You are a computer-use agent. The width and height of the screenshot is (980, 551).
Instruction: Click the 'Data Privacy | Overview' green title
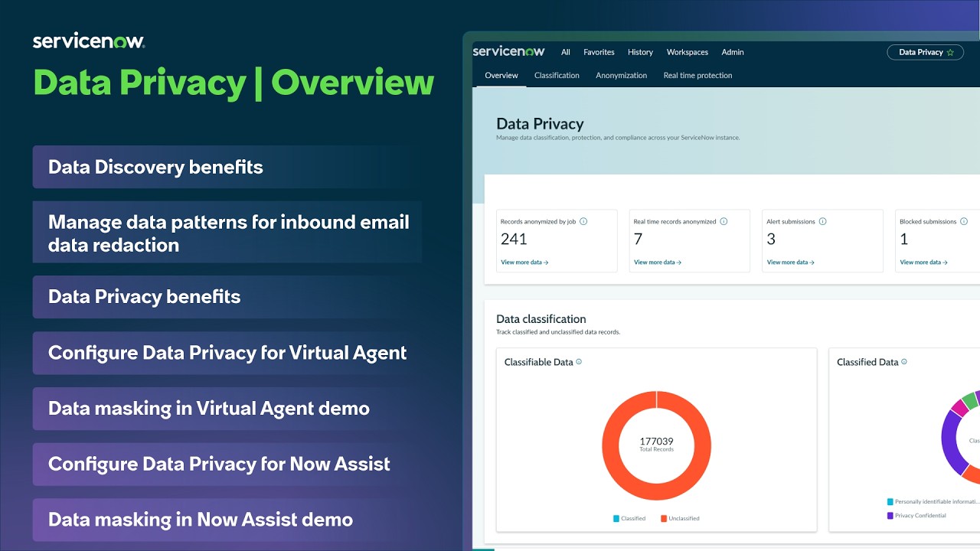tap(234, 83)
